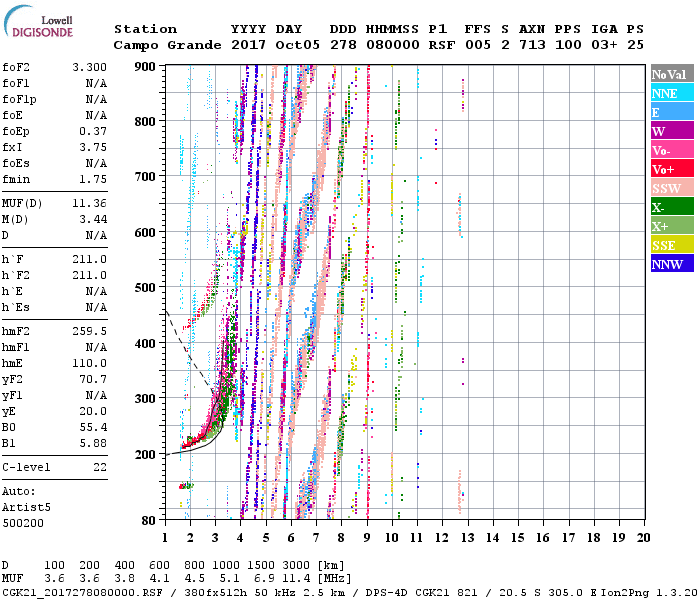Click the 900 km height axis label

click(145, 67)
